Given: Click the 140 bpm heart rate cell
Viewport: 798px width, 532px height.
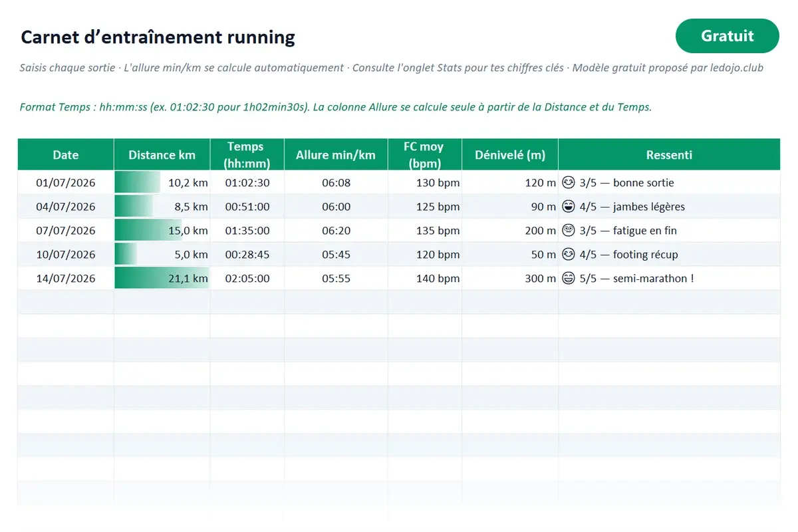Looking at the screenshot, I should (x=425, y=279).
